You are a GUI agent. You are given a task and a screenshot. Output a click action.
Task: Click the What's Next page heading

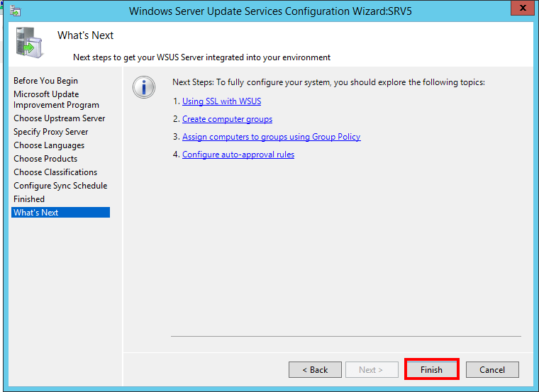(85, 35)
